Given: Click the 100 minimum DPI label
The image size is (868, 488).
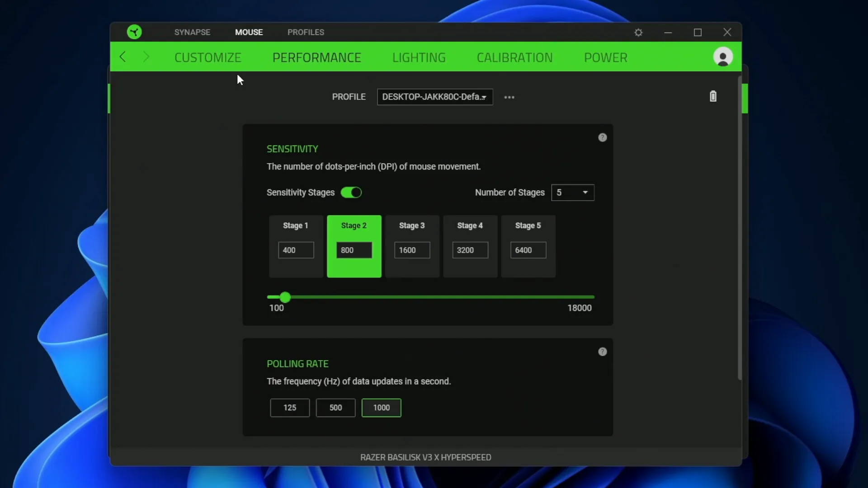Looking at the screenshot, I should [x=276, y=308].
